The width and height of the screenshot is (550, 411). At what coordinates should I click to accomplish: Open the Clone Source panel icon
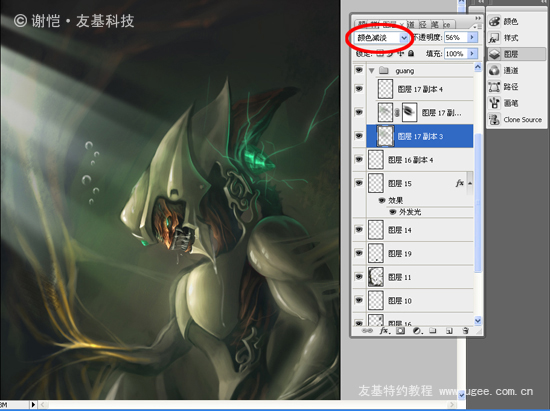(494, 120)
